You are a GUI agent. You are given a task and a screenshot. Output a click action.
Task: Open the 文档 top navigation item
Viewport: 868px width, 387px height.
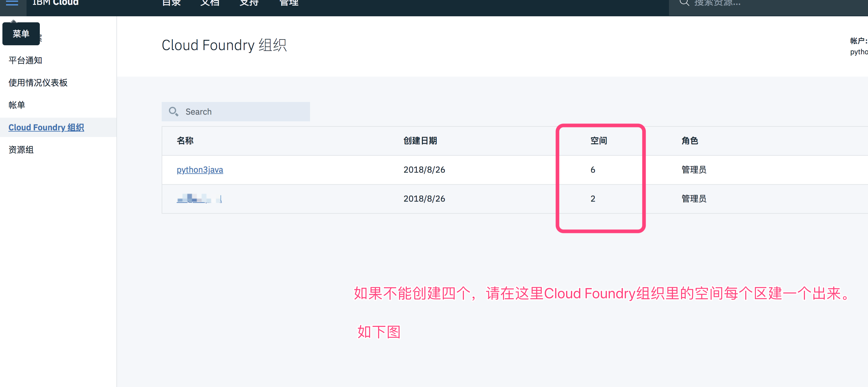pos(210,3)
